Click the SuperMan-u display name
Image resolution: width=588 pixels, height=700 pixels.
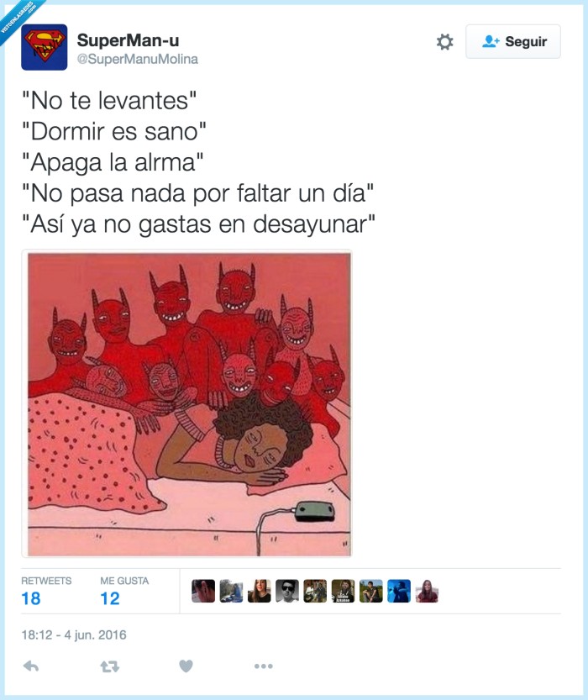128,40
